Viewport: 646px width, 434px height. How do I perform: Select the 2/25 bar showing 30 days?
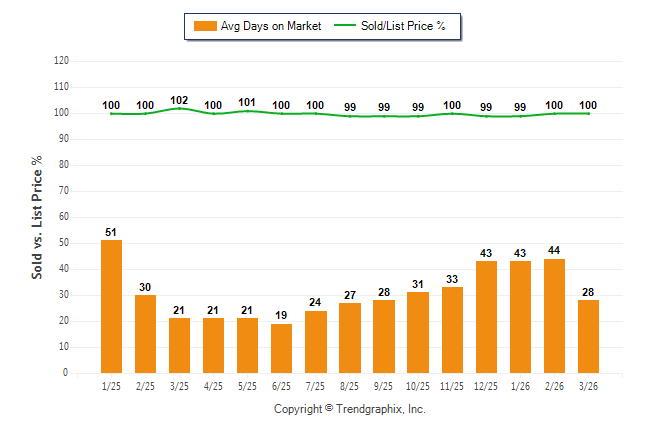click(145, 334)
